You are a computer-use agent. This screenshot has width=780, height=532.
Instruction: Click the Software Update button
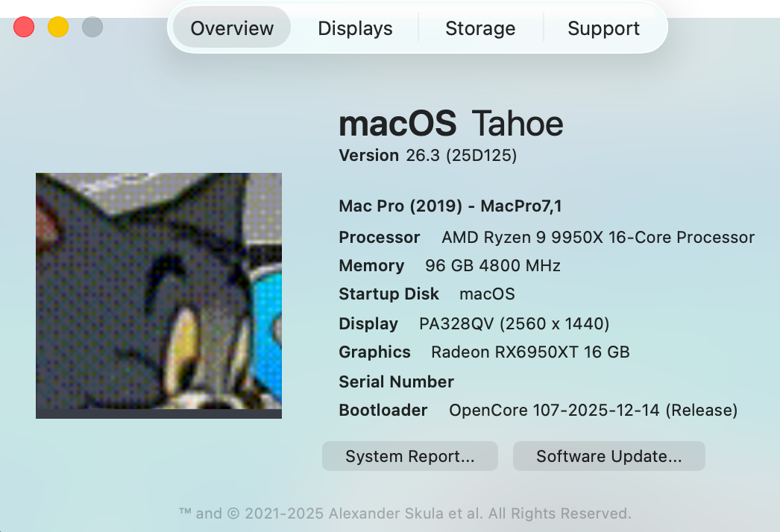608,456
